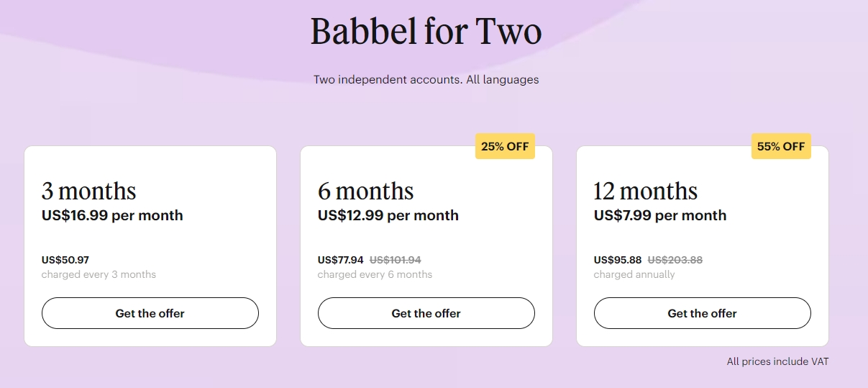
Task: Click the 55% OFF badge
Action: [781, 146]
